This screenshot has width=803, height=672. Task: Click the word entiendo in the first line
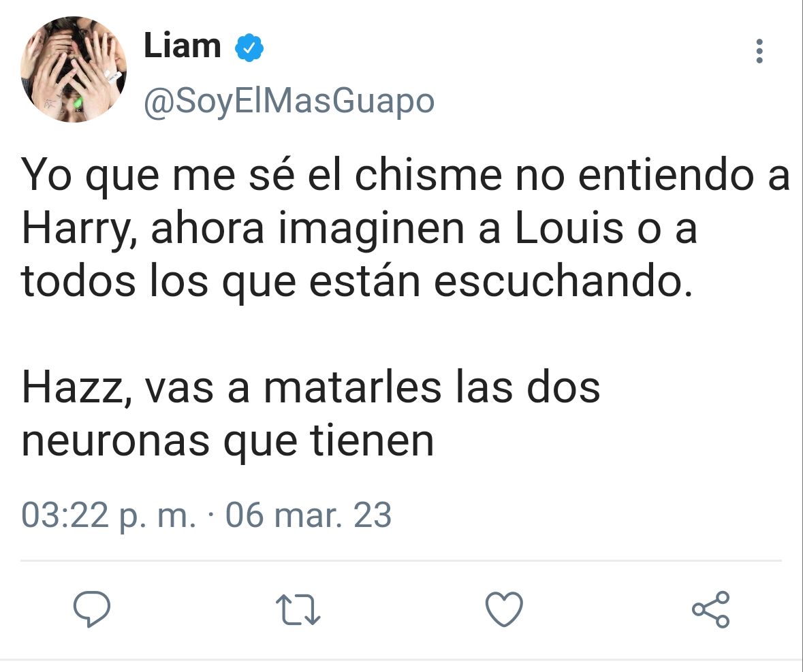tap(665, 175)
